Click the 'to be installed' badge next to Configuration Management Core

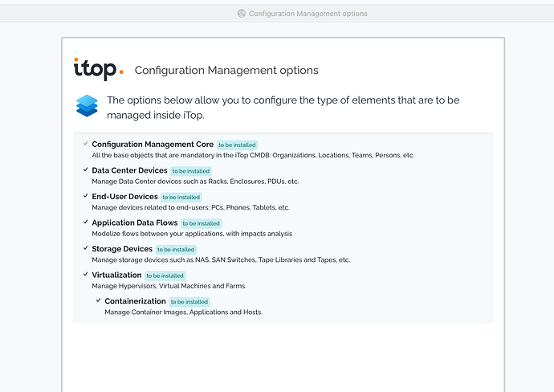pyautogui.click(x=237, y=145)
